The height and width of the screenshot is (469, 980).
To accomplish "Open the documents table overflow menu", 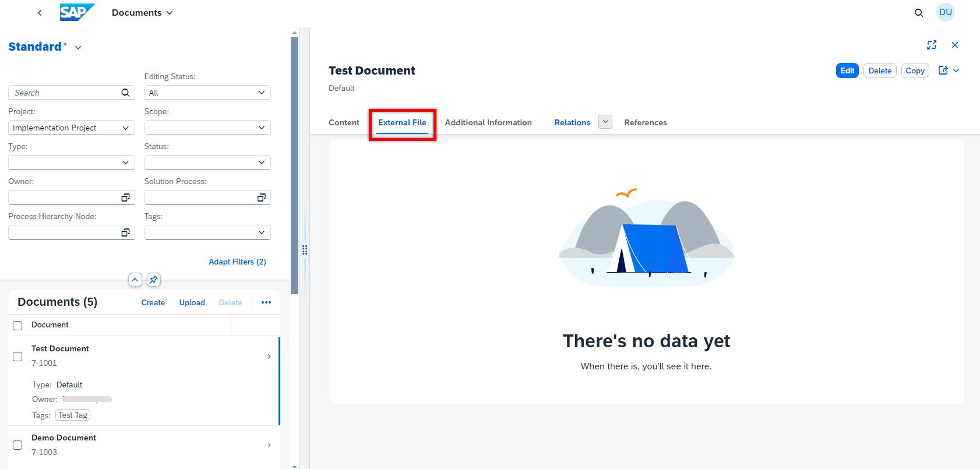I will [266, 302].
